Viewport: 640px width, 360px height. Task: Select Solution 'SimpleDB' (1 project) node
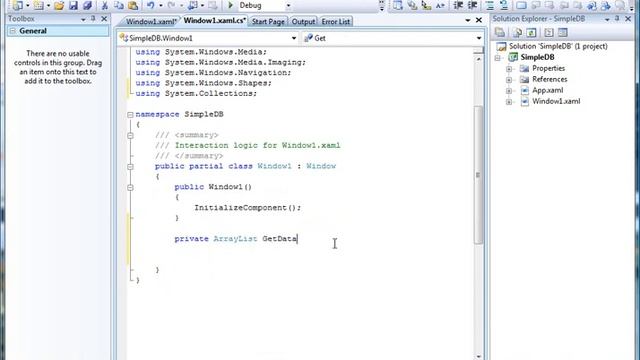pyautogui.click(x=558, y=47)
